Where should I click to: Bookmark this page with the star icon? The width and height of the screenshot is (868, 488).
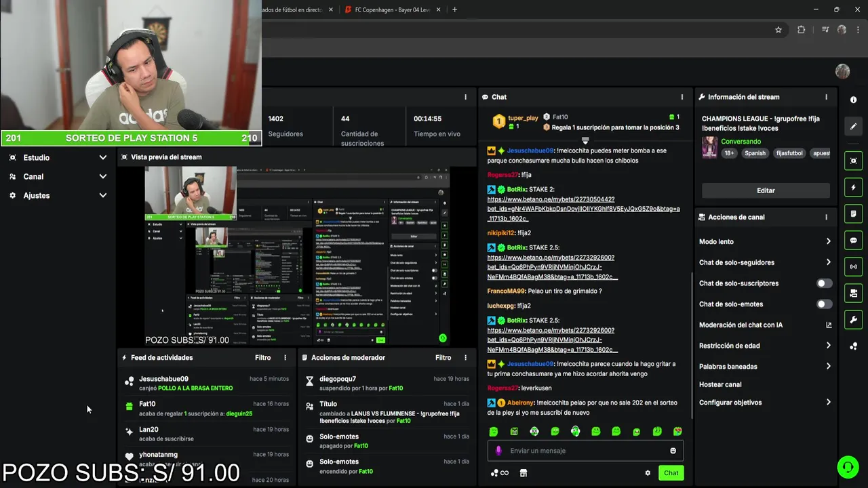778,30
